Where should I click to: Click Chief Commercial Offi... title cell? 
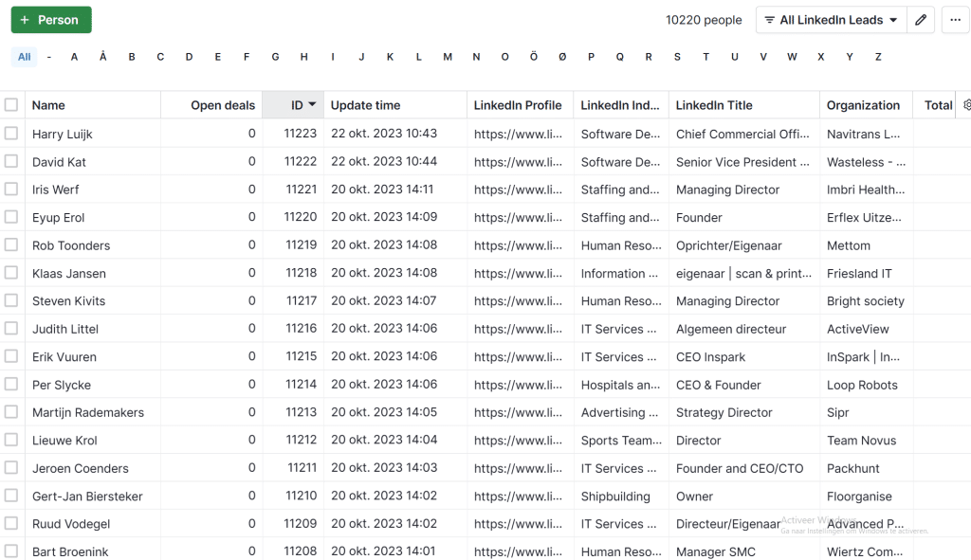742,135
